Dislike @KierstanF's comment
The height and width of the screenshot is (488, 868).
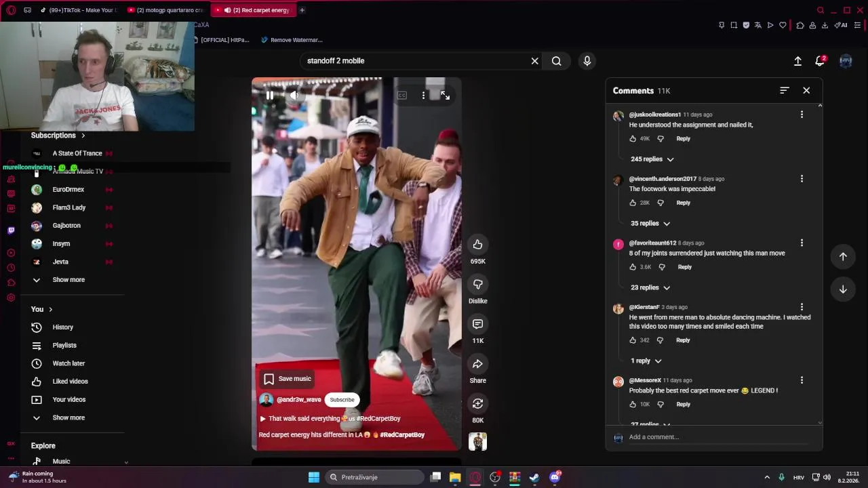[660, 340]
